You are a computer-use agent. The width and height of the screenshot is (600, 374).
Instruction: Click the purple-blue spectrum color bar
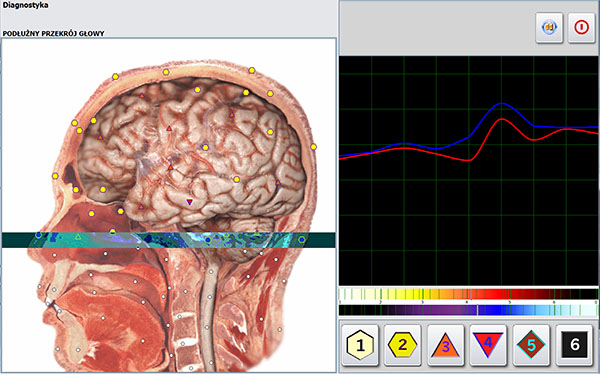(x=468, y=310)
